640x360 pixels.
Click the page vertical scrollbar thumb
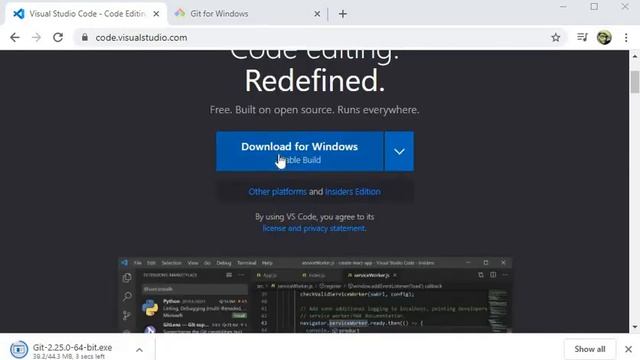(x=635, y=82)
